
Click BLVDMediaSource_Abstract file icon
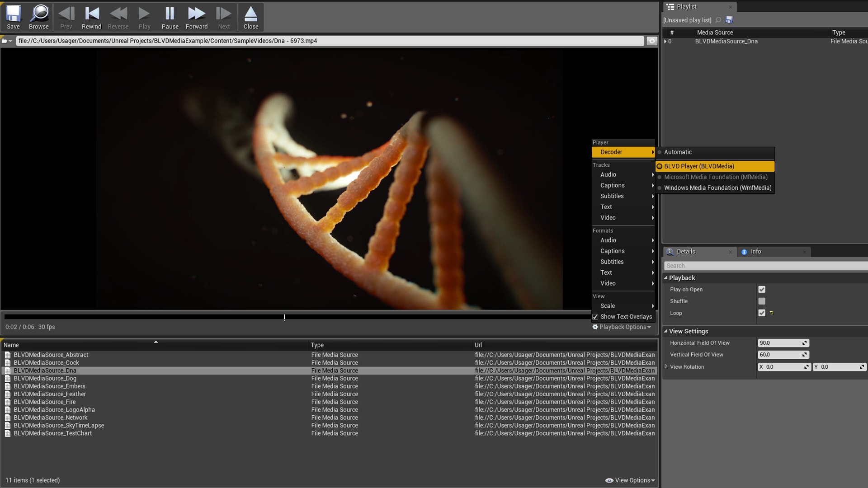point(8,355)
